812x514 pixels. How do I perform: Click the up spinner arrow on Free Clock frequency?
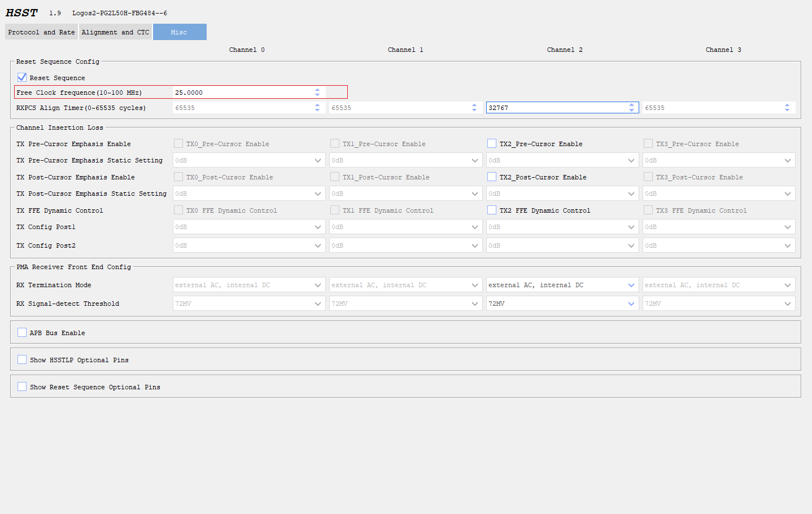coord(317,89)
